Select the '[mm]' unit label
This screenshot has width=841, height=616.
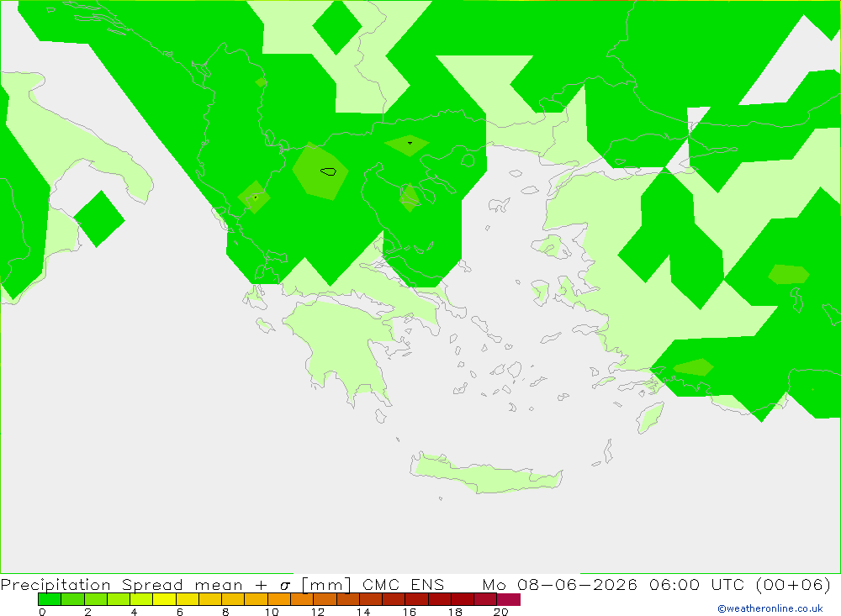tap(326, 584)
